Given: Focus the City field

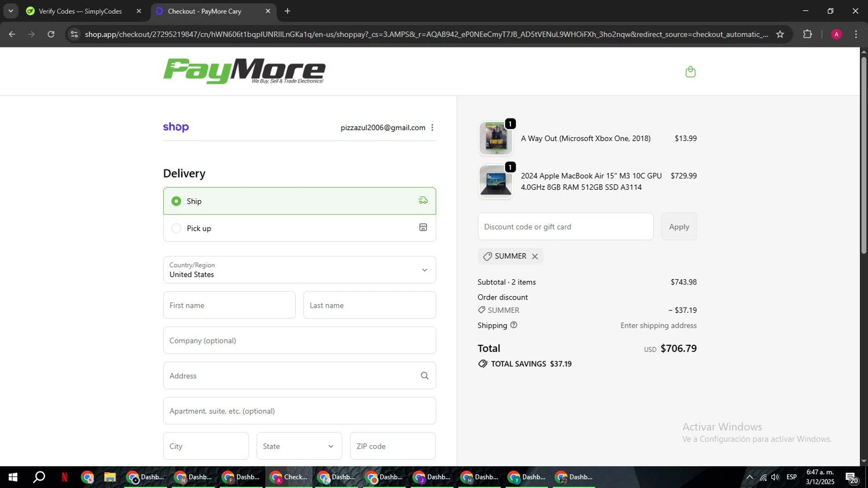Looking at the screenshot, I should (206, 446).
